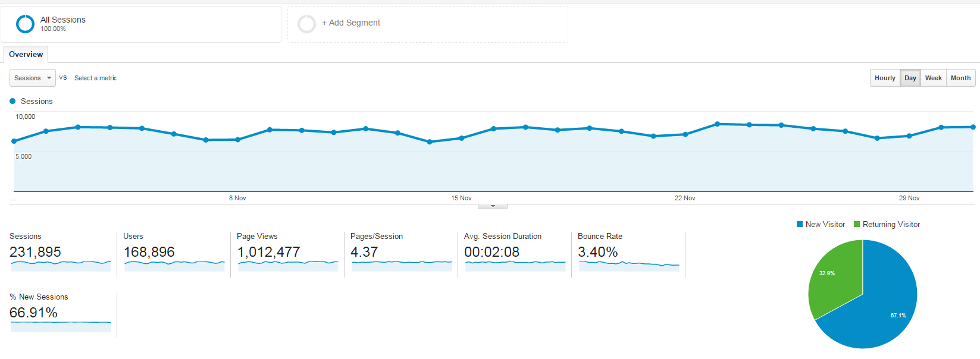Click the 22 Nov axis label
This screenshot has width=980, height=359.
tap(685, 198)
